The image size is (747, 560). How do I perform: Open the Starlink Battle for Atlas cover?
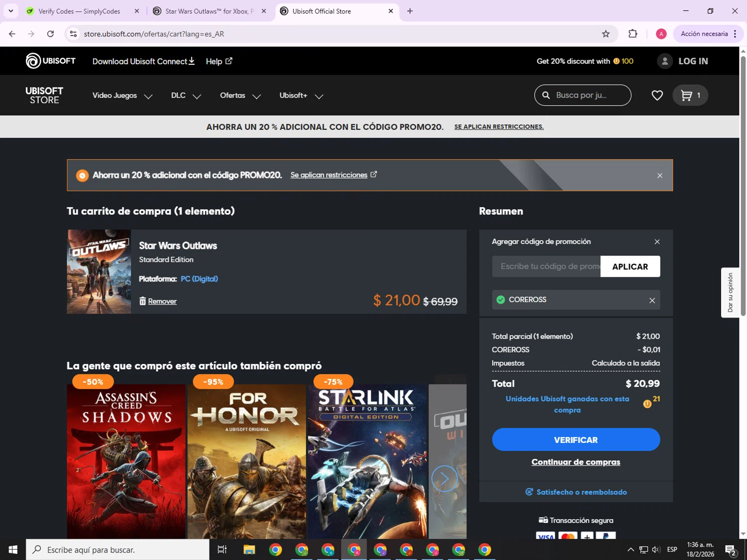(367, 461)
